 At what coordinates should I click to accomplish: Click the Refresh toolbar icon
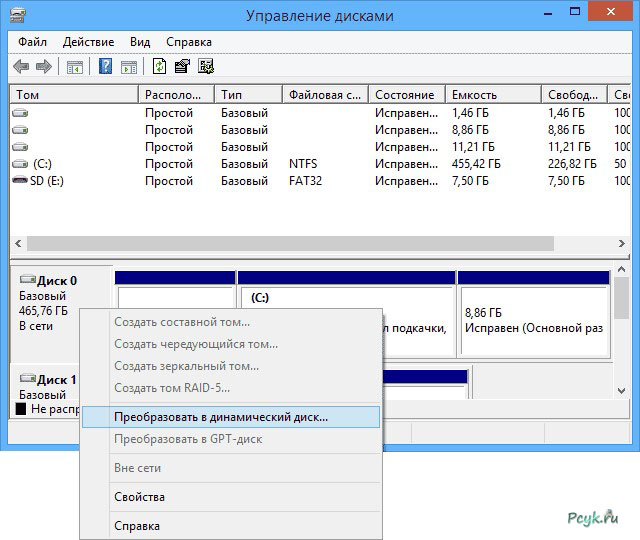coord(159,66)
